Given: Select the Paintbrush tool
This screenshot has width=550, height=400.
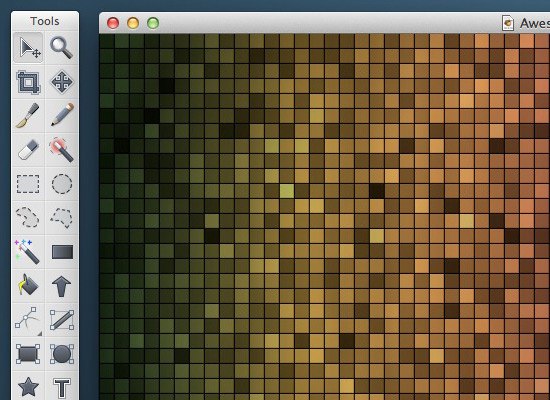Looking at the screenshot, I should [x=28, y=115].
